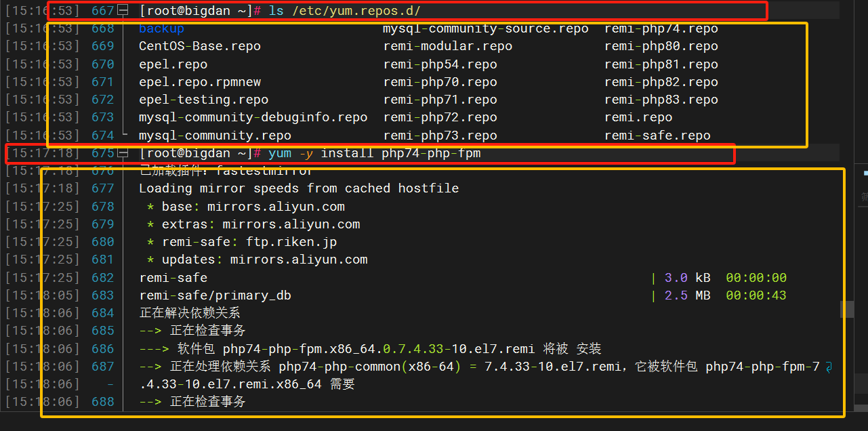The width and height of the screenshot is (868, 431).
Task: Click the file name CentOS-Base.repo
Action: 199,46
